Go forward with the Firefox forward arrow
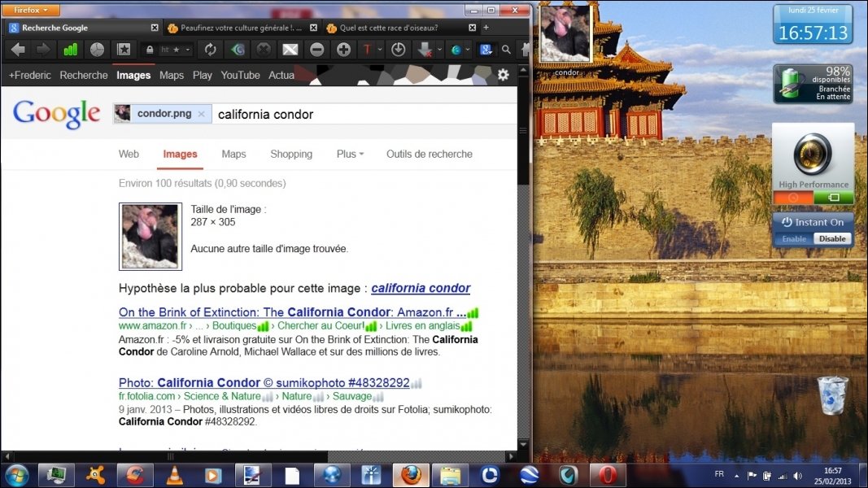 (x=43, y=50)
